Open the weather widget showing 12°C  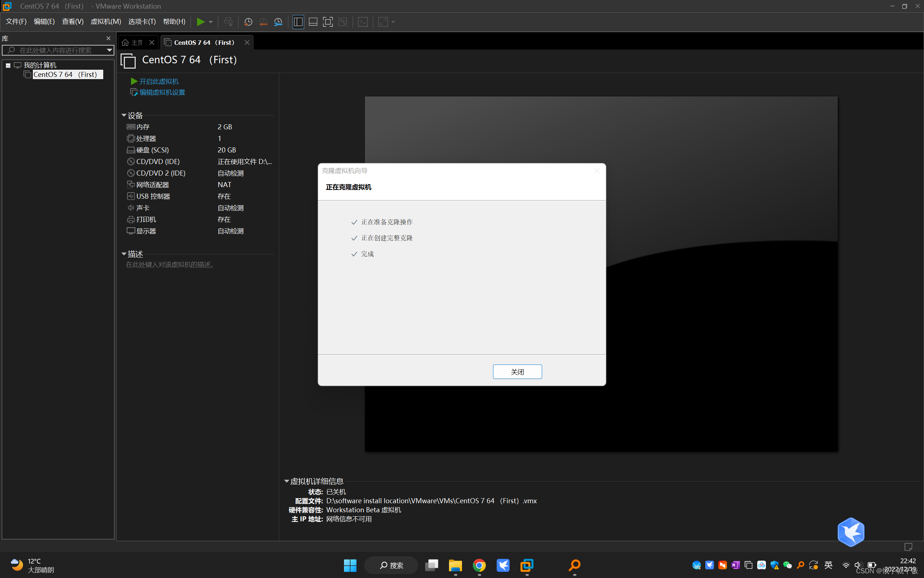click(x=32, y=565)
